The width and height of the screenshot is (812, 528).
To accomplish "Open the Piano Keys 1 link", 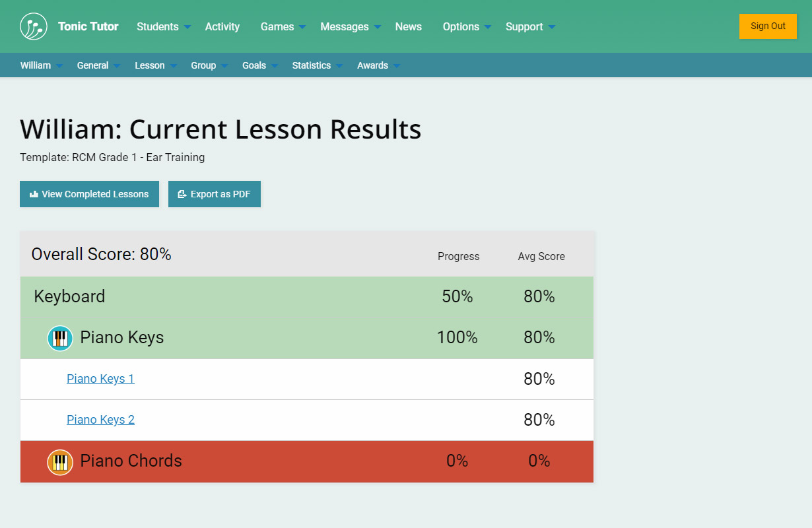I will [100, 379].
